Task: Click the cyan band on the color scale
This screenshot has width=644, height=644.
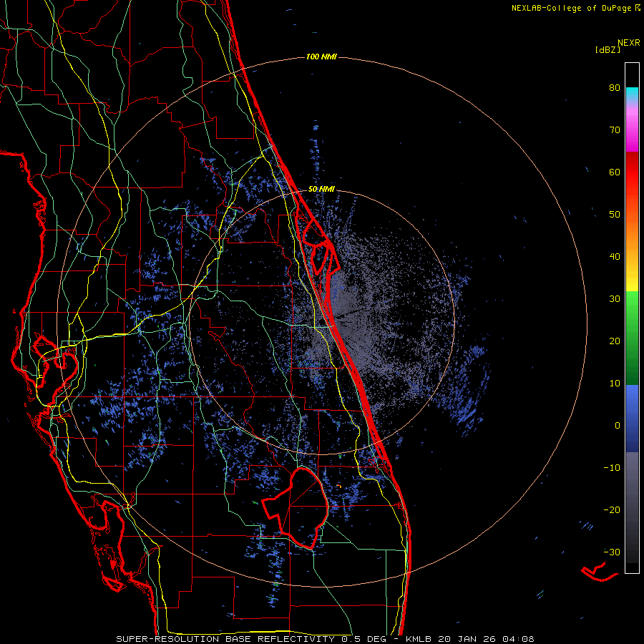Action: coord(632,92)
